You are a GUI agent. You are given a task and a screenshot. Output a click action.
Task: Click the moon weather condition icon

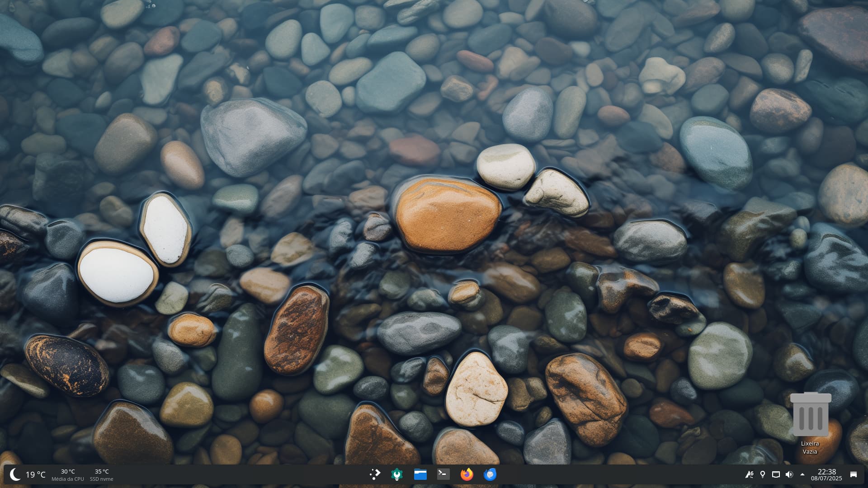[15, 474]
